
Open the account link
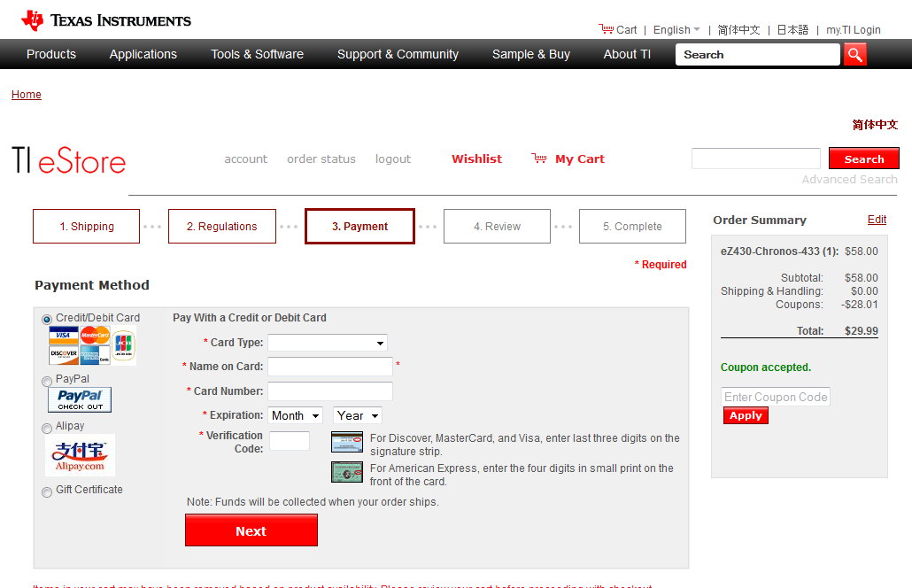[x=245, y=159]
